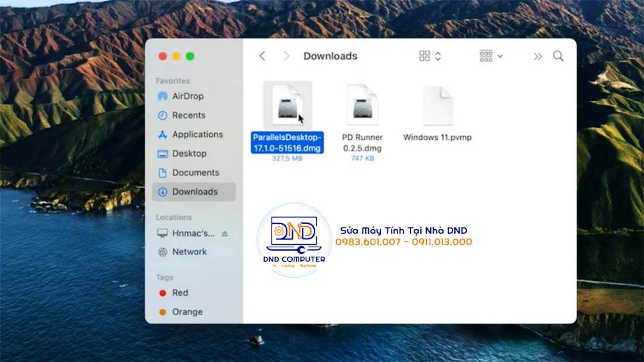Screen dimensions: 644x362
Task: Filter by Red tag
Action: (194, 292)
